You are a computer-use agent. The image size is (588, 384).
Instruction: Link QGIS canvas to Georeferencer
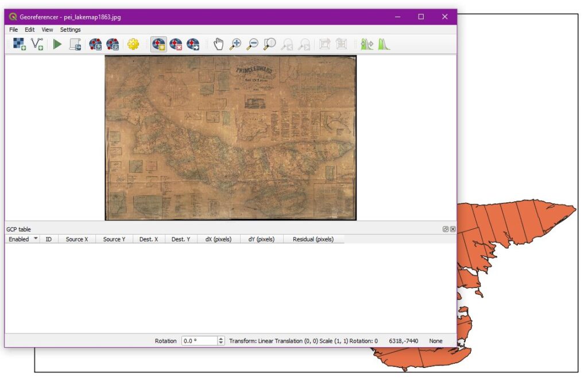[x=342, y=44]
